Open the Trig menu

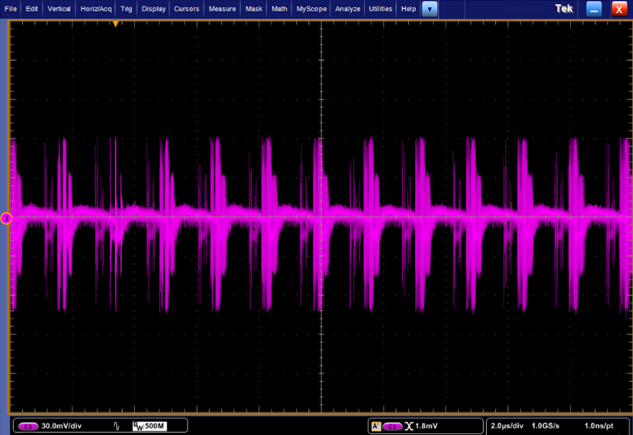126,8
